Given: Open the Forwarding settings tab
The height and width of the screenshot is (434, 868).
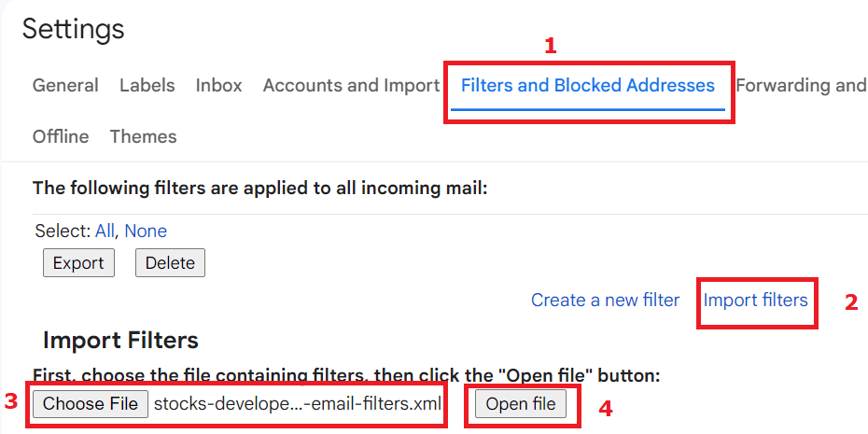Looking at the screenshot, I should click(x=801, y=85).
